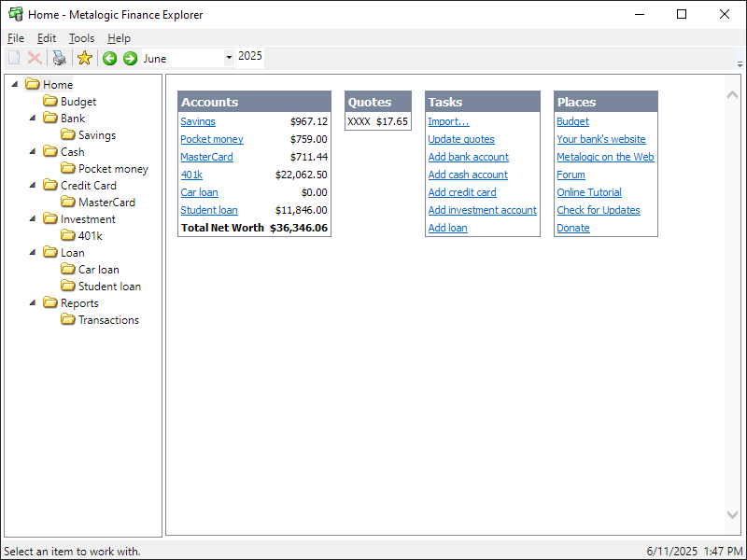Open the File menu
This screenshot has width=747, height=560.
[x=16, y=38]
